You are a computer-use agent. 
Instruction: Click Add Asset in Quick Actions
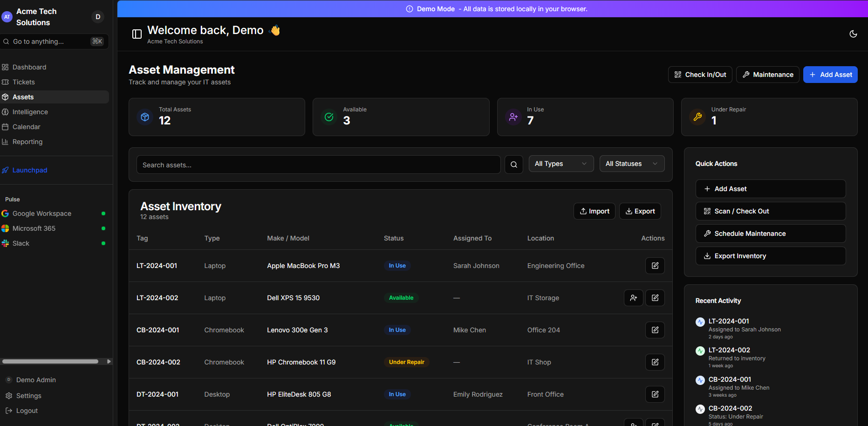(x=771, y=189)
